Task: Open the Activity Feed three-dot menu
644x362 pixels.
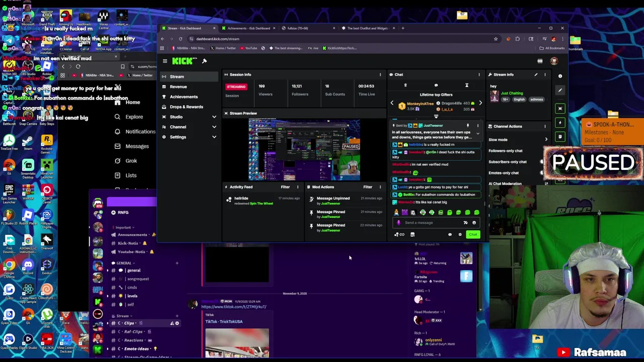Action: coord(297,187)
